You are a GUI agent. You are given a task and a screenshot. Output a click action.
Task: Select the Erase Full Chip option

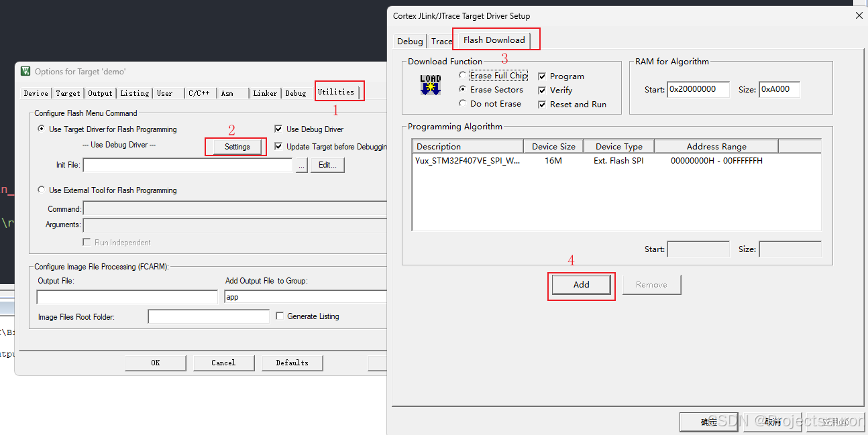tap(463, 76)
